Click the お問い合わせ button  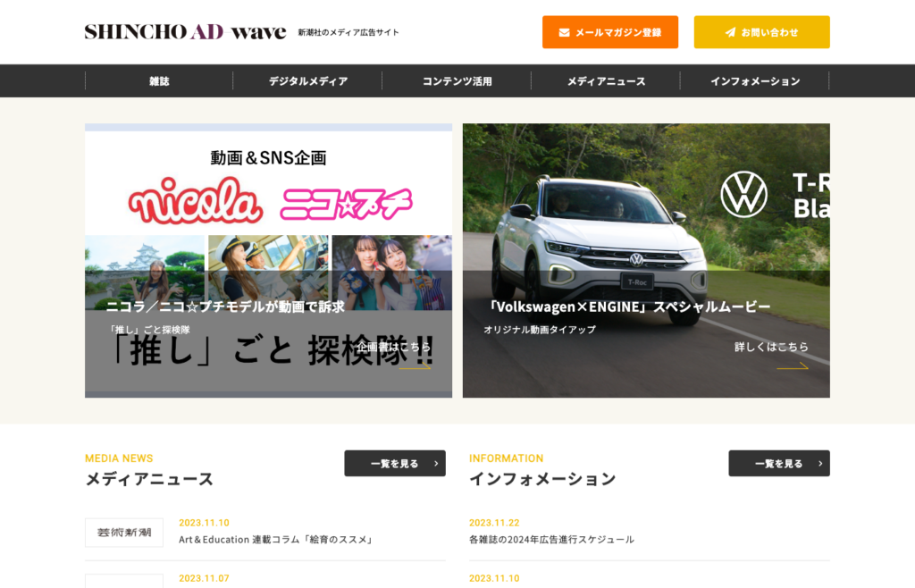761,32
